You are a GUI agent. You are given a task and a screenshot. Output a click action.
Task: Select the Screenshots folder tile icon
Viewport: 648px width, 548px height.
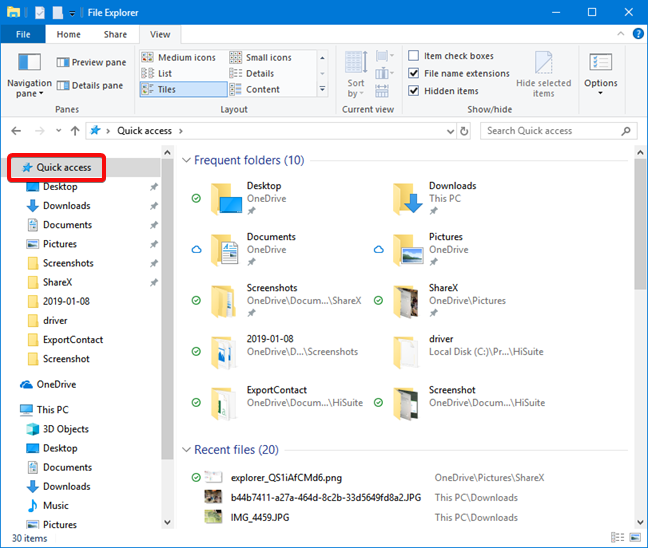[223, 301]
